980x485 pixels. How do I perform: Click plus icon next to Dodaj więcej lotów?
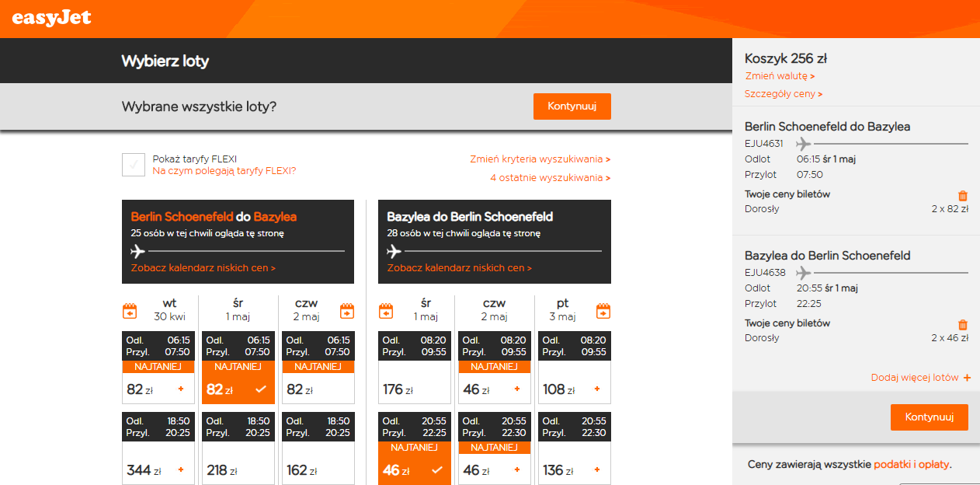(967, 378)
